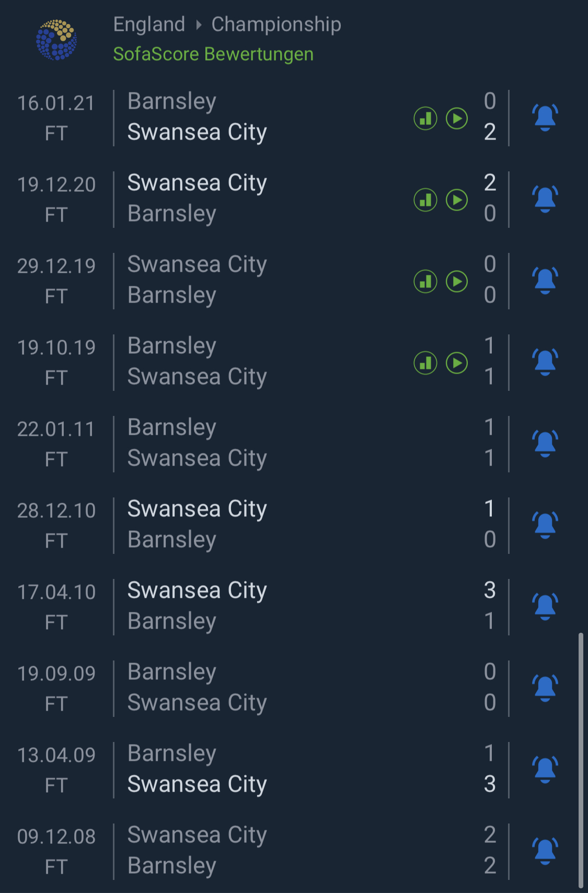
Task: Open statistics icon for 19.10.19 match
Action: point(425,363)
